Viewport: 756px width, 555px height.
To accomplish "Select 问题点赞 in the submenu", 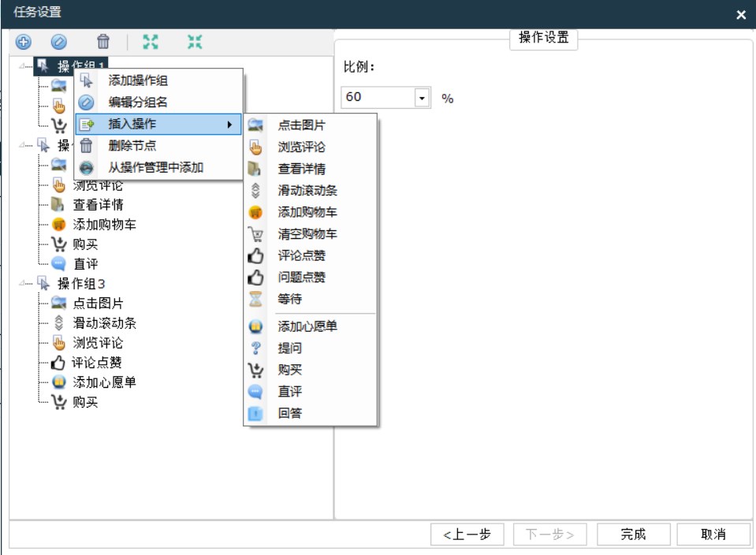I will click(311, 277).
